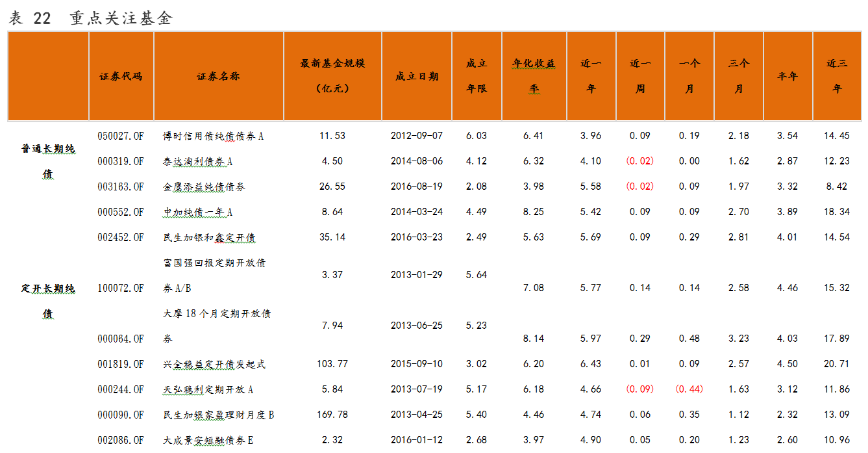The width and height of the screenshot is (868, 453).
Task: Select the 一个月 column header
Action: (689, 76)
